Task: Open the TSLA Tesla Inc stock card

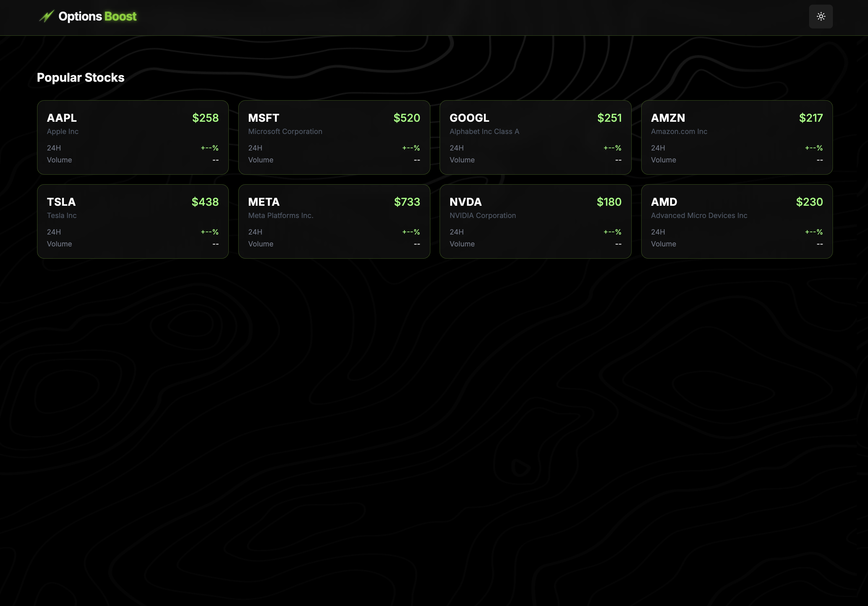Action: tap(133, 221)
